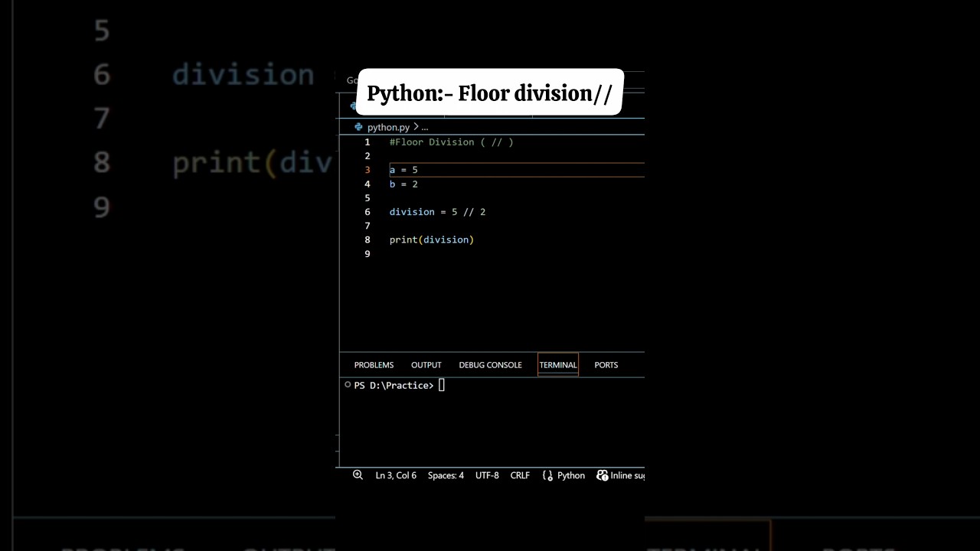
Task: Open the Ln 3, Col 6 position indicator
Action: click(x=396, y=475)
